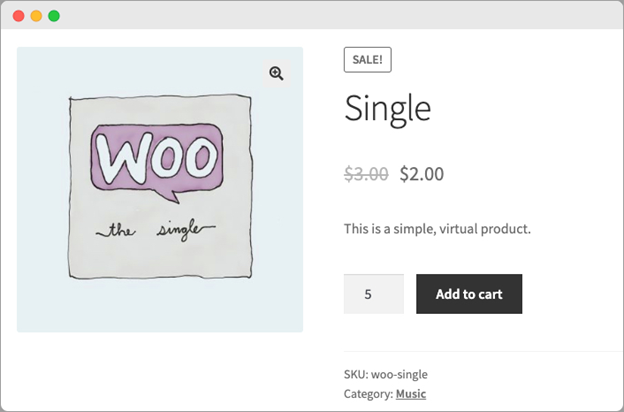Image resolution: width=624 pixels, height=412 pixels.
Task: Close the window with the red button
Action: point(18,16)
